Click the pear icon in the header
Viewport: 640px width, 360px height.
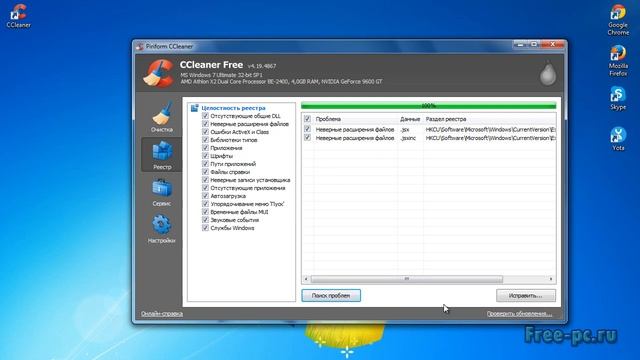[x=548, y=73]
